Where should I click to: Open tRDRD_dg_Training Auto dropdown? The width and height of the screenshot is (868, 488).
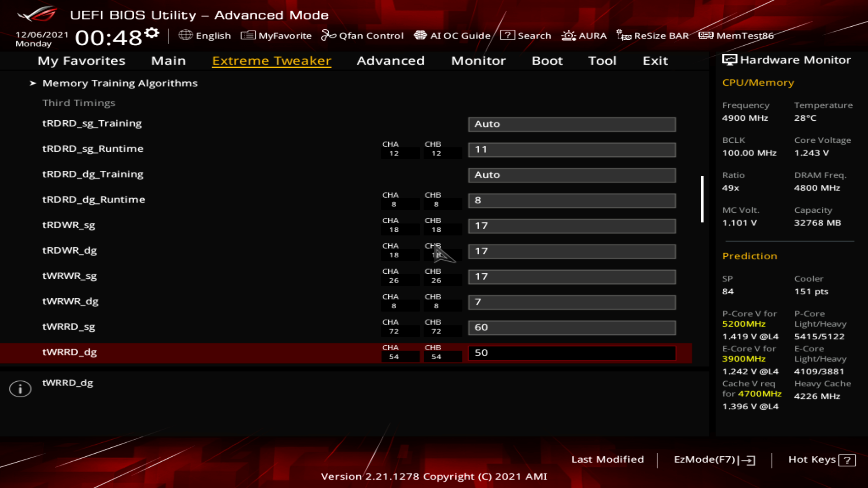coord(571,175)
